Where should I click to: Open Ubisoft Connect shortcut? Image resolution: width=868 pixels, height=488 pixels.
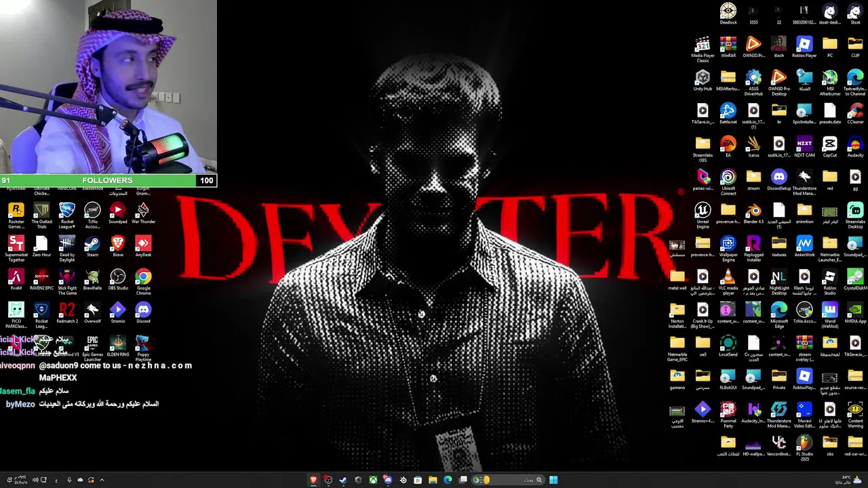[728, 182]
